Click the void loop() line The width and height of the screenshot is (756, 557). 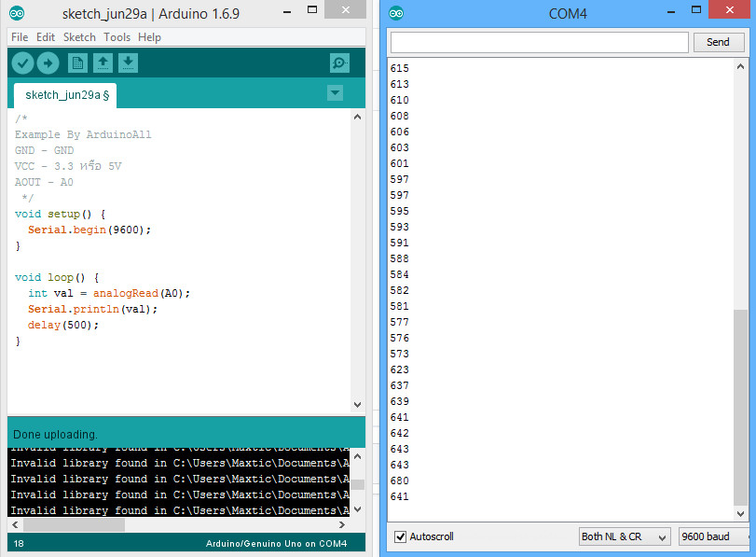(x=57, y=277)
